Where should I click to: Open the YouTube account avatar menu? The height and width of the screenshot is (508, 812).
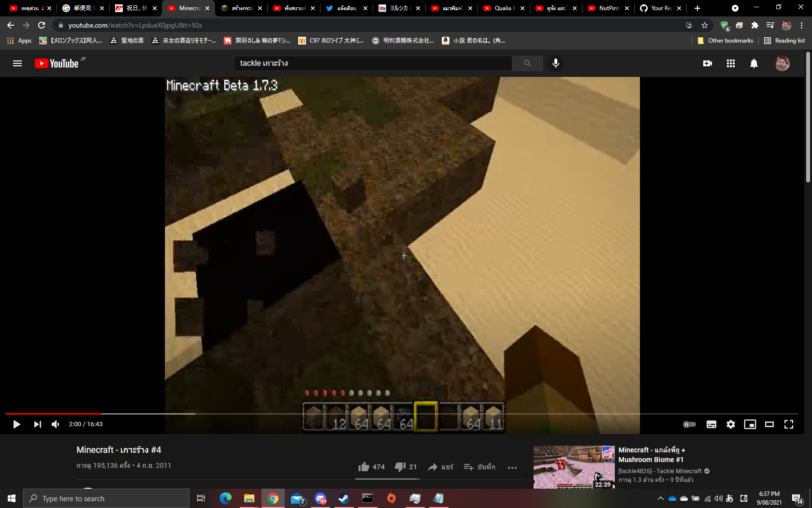783,63
